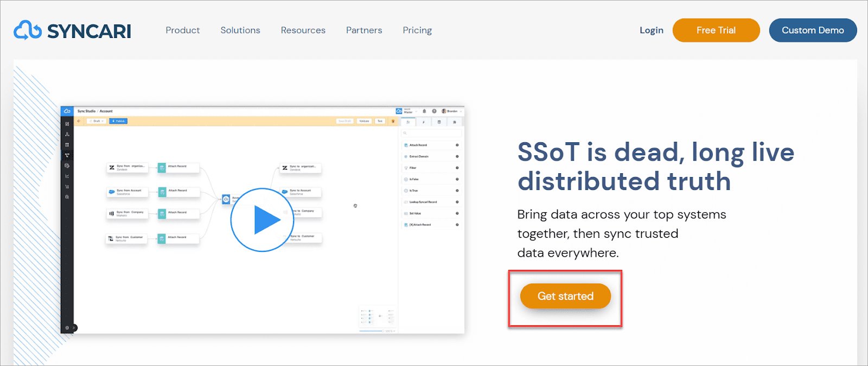Image resolution: width=868 pixels, height=366 pixels.
Task: Click the Get started button
Action: 565,296
